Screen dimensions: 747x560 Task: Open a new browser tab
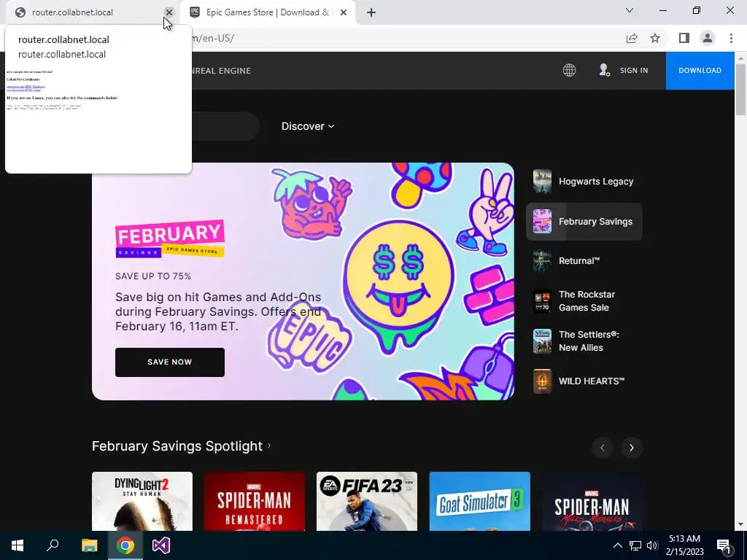pos(371,12)
